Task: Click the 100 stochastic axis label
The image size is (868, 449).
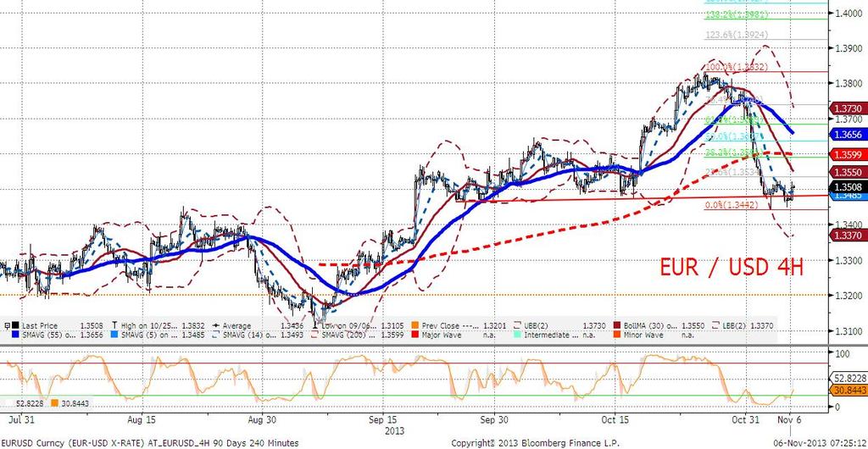Action: coord(841,352)
